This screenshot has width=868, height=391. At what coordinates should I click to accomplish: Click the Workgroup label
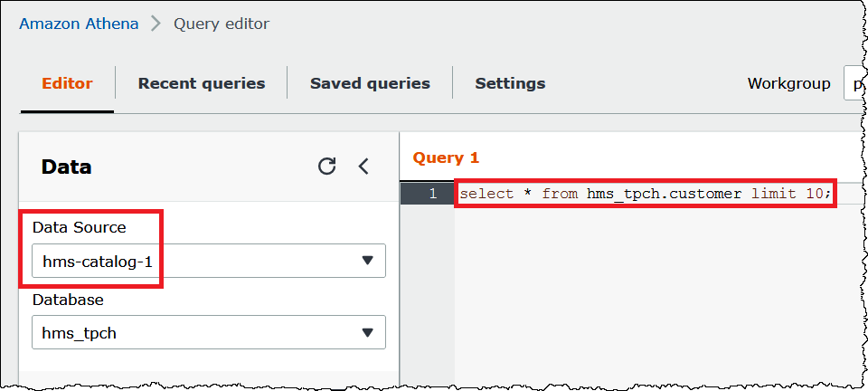[x=788, y=83]
